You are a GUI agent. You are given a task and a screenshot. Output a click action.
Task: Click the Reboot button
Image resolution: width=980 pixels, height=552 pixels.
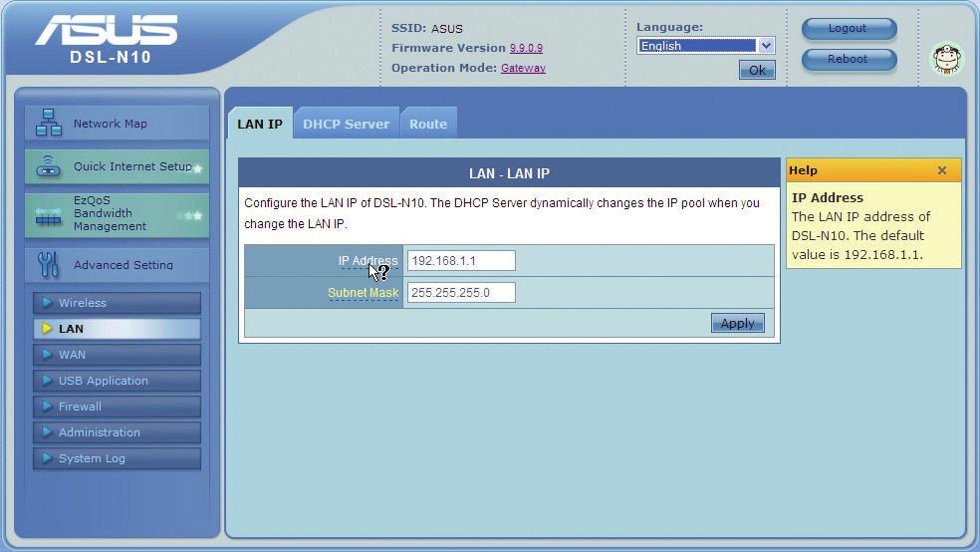pyautogui.click(x=849, y=59)
